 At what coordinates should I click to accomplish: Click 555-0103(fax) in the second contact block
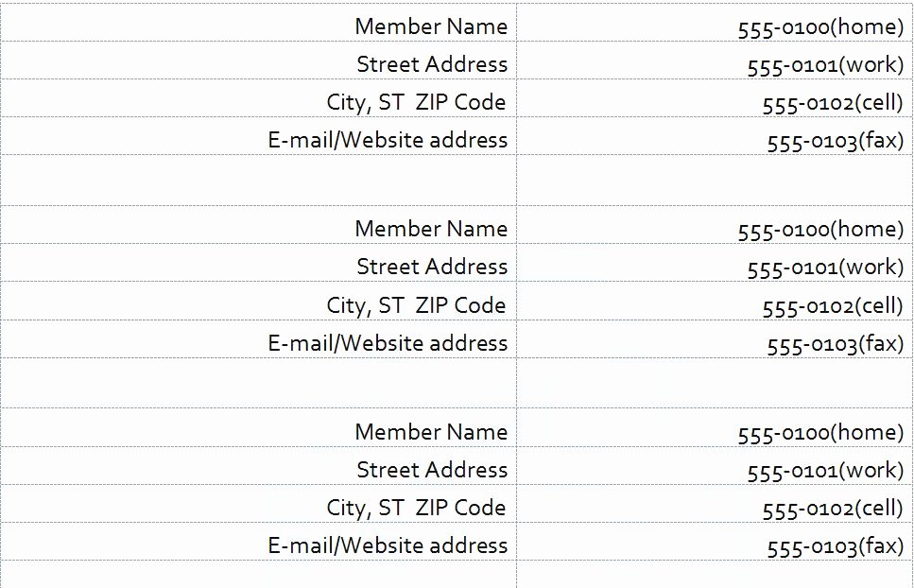(836, 344)
